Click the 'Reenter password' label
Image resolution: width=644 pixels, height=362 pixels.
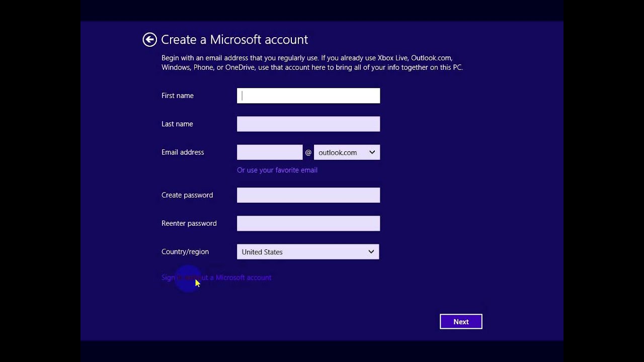(189, 223)
